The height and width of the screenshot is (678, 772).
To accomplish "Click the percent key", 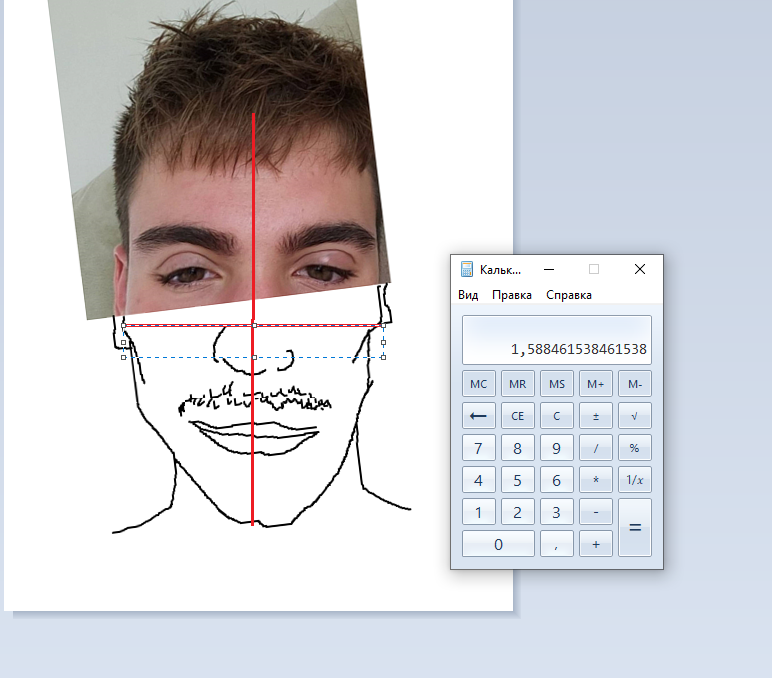I will pos(635,448).
